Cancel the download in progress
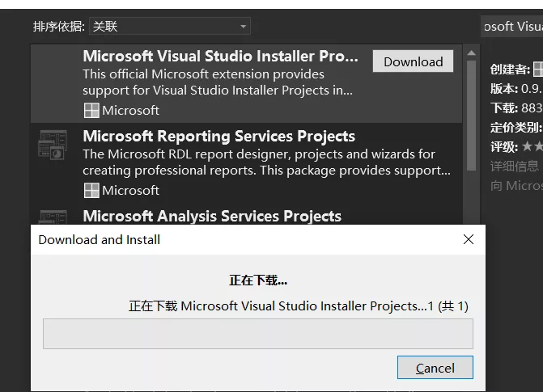This screenshot has height=392, width=543. (435, 368)
